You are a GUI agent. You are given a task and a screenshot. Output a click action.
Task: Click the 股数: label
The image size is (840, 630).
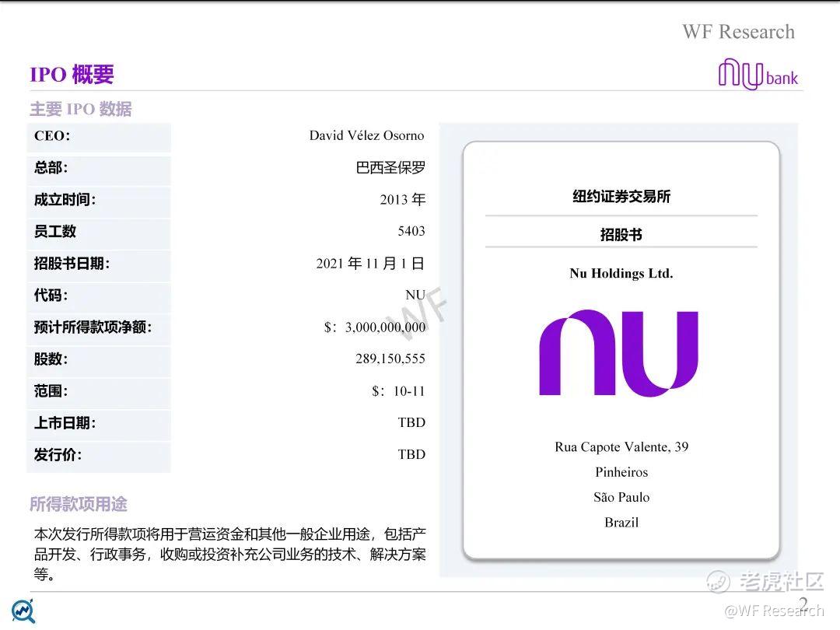coord(51,359)
